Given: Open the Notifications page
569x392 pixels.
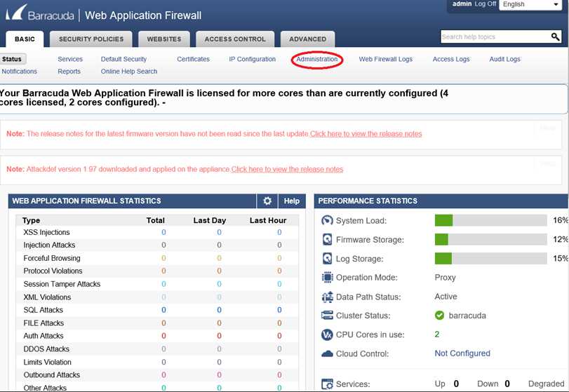Looking at the screenshot, I should pos(19,72).
